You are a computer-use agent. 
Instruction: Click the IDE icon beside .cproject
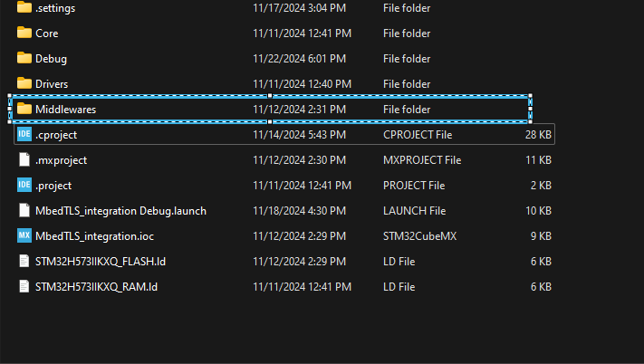tap(24, 135)
